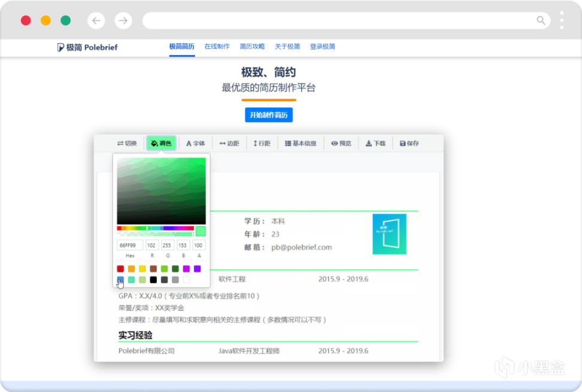Click the alpha transparency slider
This screenshot has width=582, height=392.
(155, 233)
